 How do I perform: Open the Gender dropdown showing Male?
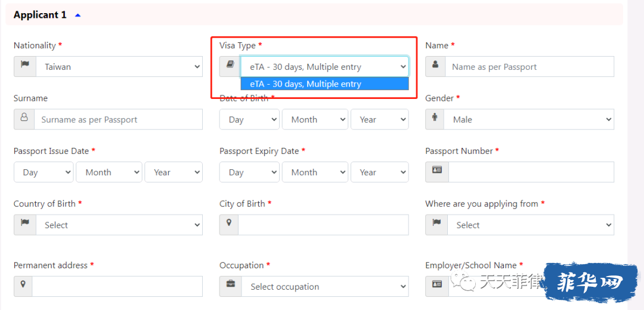click(x=529, y=119)
